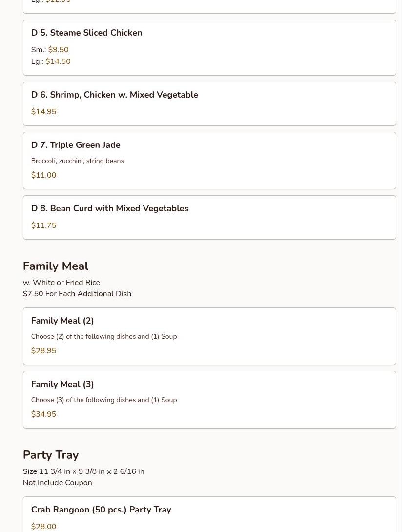
Task: Click the Party Tray section heading
Action: pyautogui.click(x=50, y=455)
